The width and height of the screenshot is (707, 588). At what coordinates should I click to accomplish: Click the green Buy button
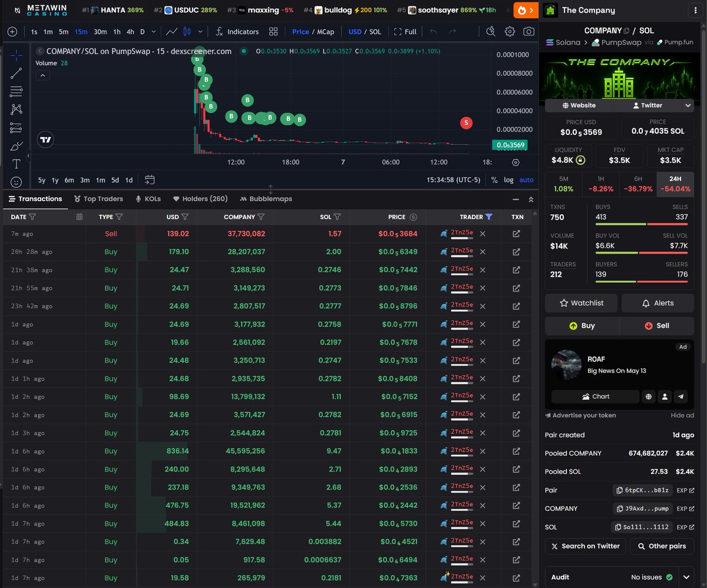(582, 325)
